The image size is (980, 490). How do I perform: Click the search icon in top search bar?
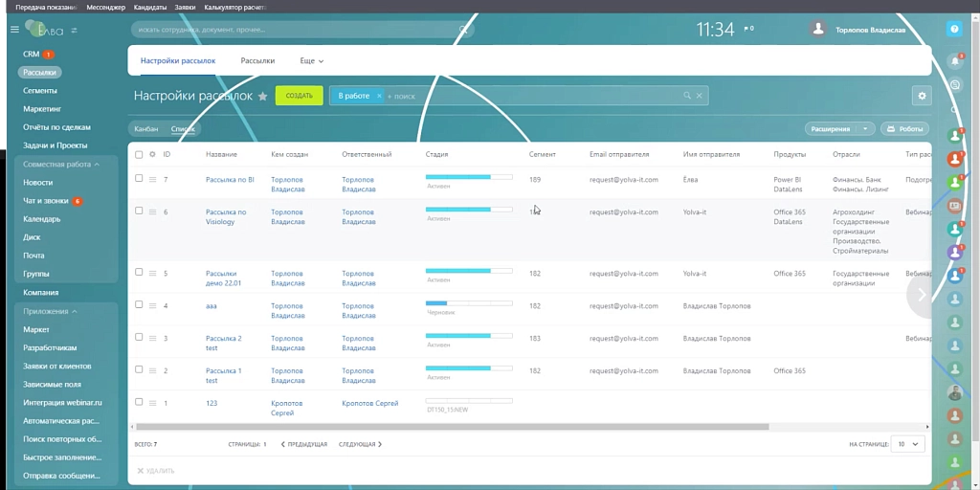pos(463,30)
